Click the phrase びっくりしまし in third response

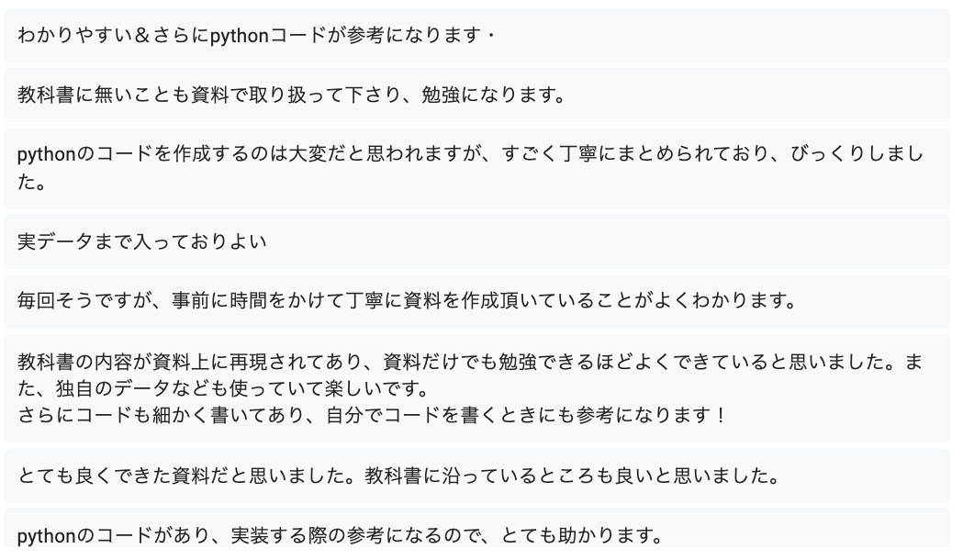pyautogui.click(x=857, y=153)
